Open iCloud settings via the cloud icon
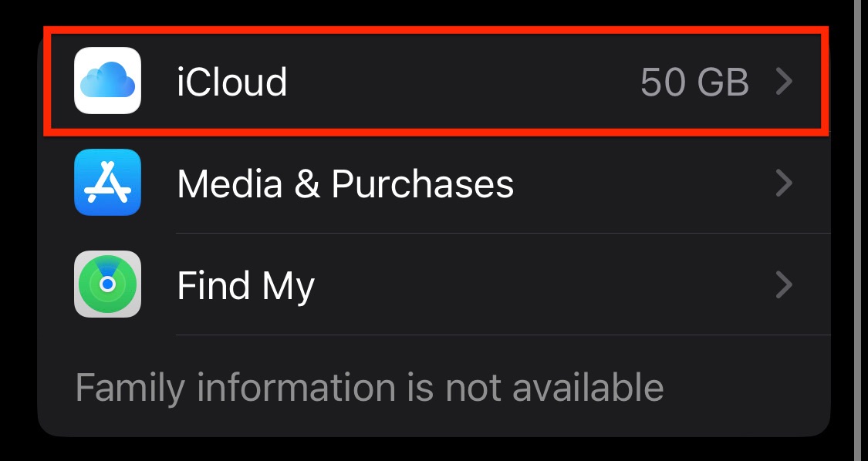868x461 pixels. point(108,81)
